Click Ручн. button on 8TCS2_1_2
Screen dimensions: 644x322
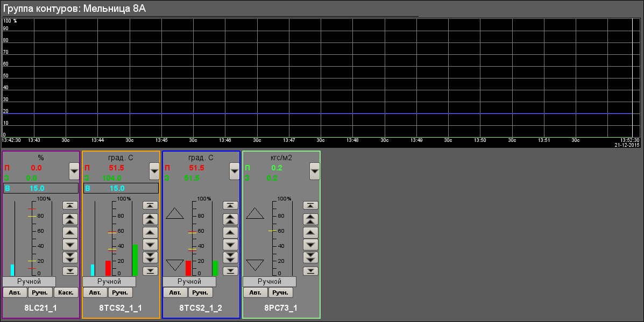pyautogui.click(x=201, y=293)
